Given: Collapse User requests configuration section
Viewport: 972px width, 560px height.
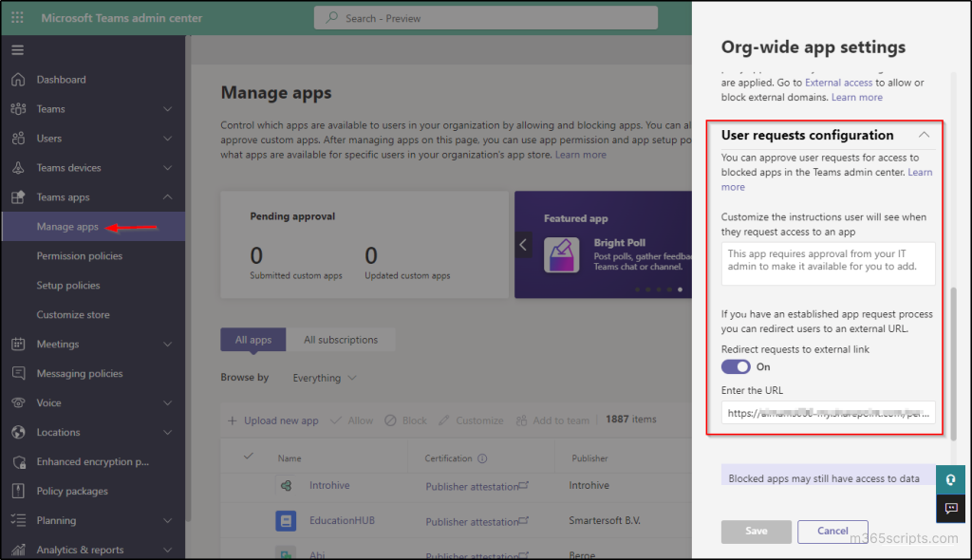Looking at the screenshot, I should [x=924, y=136].
